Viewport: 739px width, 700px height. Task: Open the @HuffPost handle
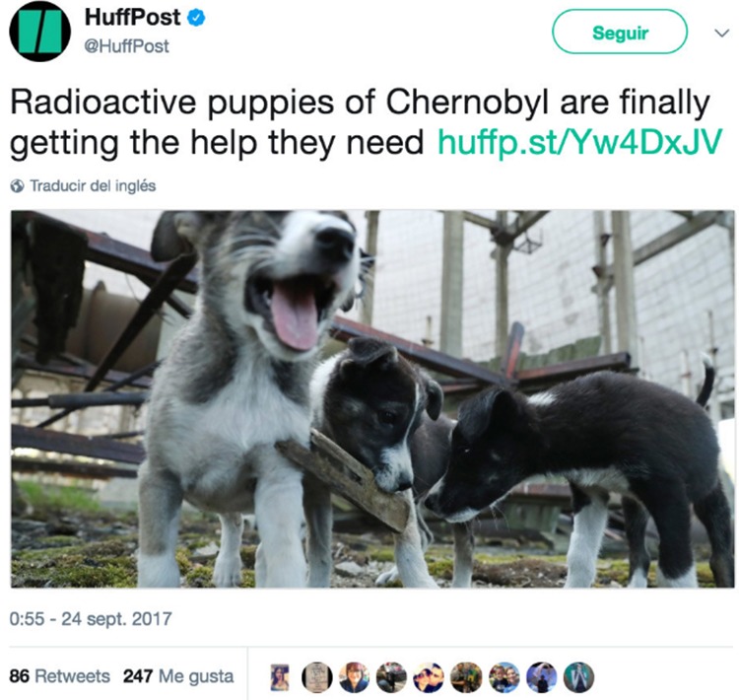click(x=126, y=46)
